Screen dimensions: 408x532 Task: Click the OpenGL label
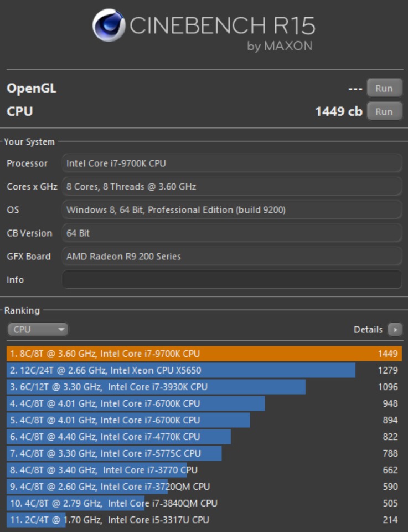tap(32, 89)
